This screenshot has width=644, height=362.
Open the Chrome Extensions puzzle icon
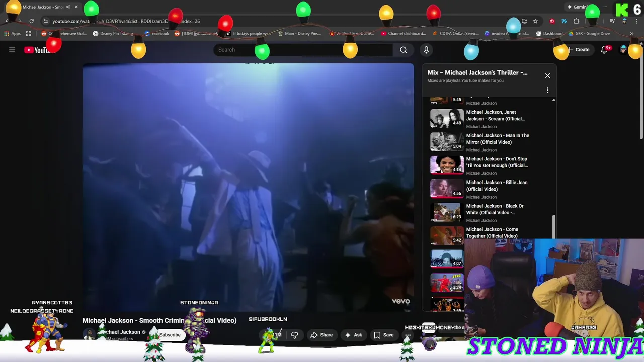(577, 21)
